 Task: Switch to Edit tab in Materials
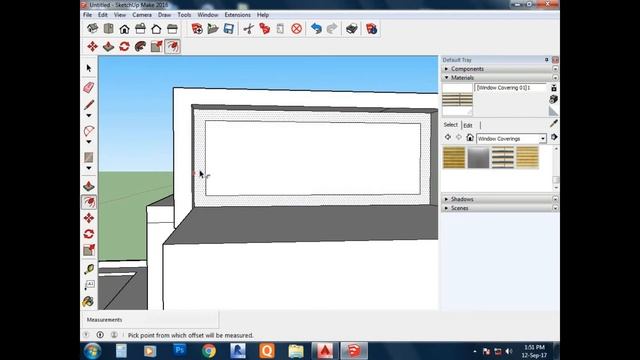click(x=468, y=125)
